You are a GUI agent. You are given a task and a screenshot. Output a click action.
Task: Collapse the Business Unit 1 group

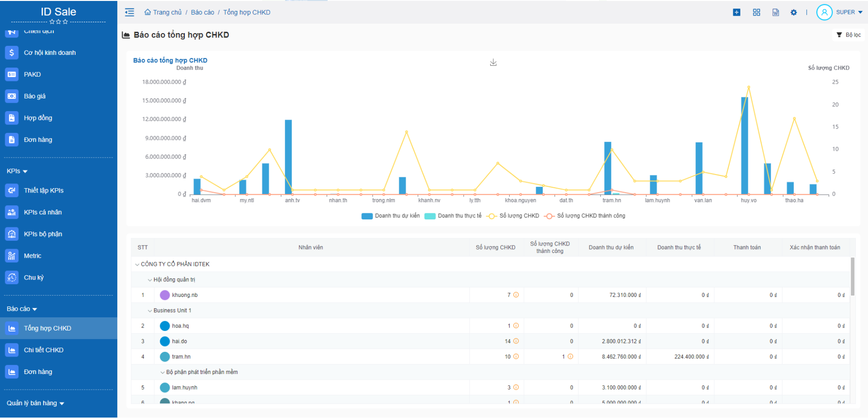click(150, 311)
